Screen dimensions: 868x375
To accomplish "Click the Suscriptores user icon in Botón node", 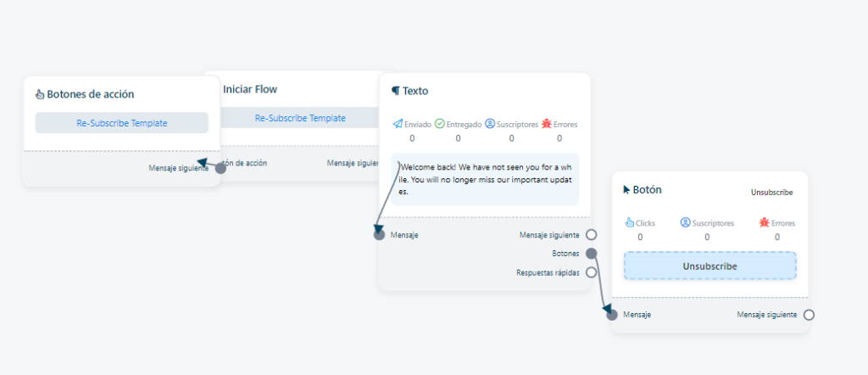I will pyautogui.click(x=685, y=222).
